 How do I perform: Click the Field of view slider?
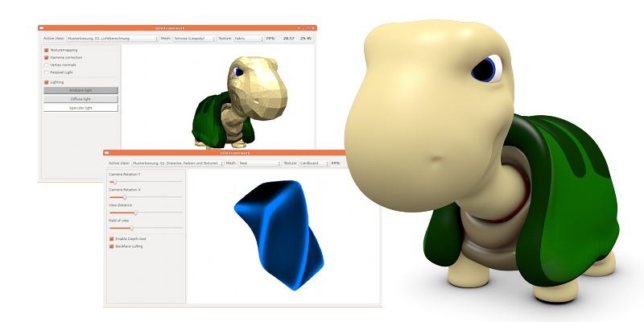click(132, 229)
